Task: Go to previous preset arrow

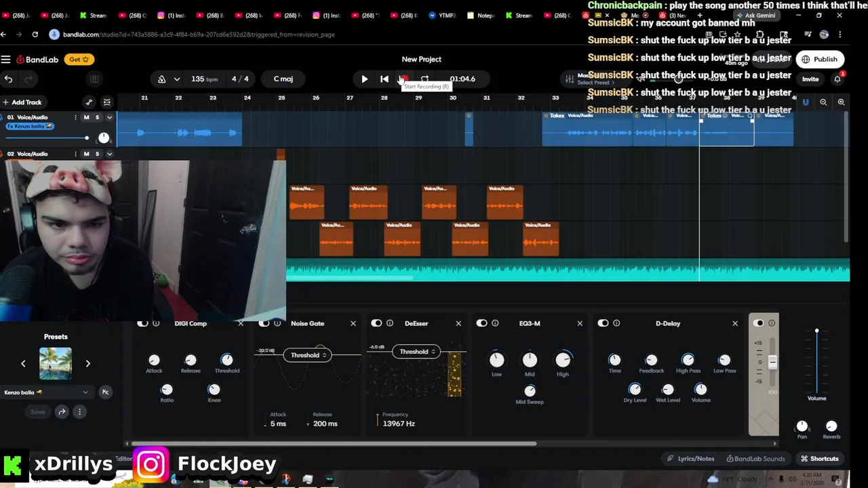Action: click(x=23, y=364)
